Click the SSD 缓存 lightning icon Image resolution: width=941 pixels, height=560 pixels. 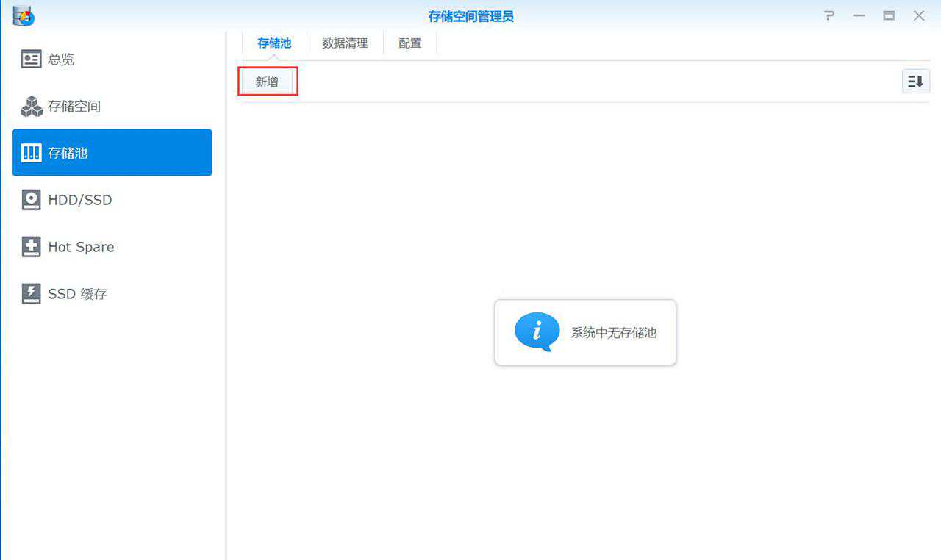pyautogui.click(x=31, y=294)
